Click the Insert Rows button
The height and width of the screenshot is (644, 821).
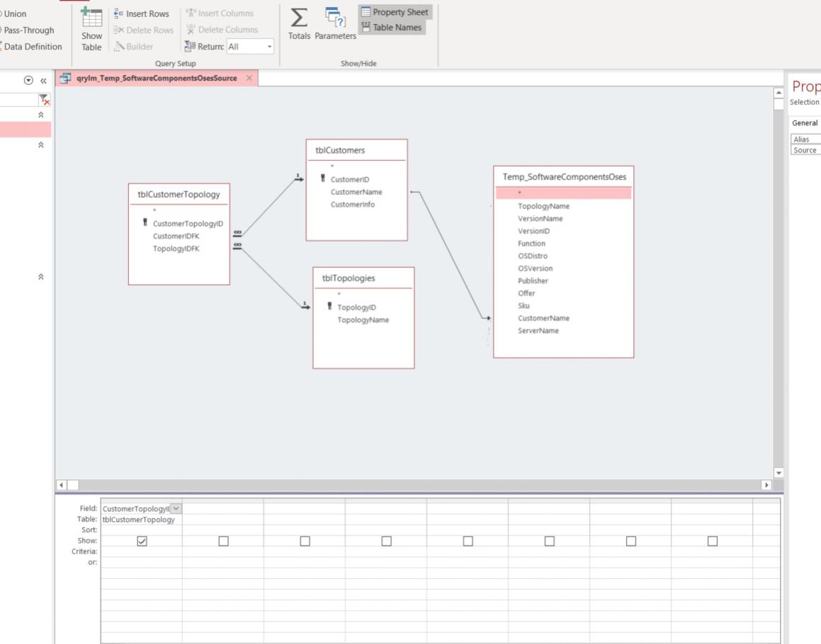pyautogui.click(x=142, y=13)
